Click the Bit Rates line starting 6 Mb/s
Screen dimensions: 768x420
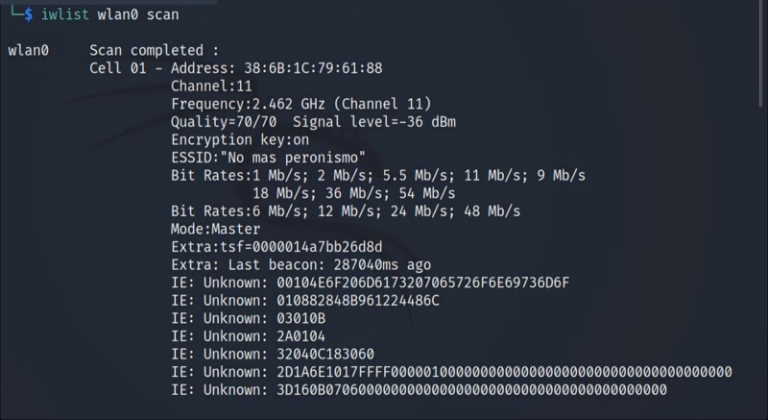pos(346,211)
